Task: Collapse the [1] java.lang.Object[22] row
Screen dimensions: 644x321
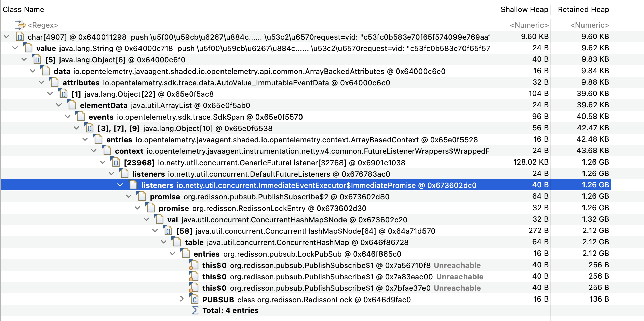Action: (x=50, y=93)
